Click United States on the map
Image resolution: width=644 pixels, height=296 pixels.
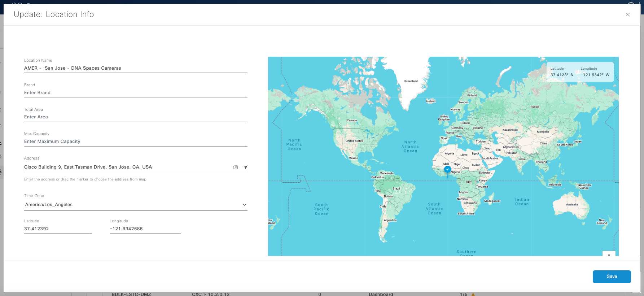tap(354, 141)
